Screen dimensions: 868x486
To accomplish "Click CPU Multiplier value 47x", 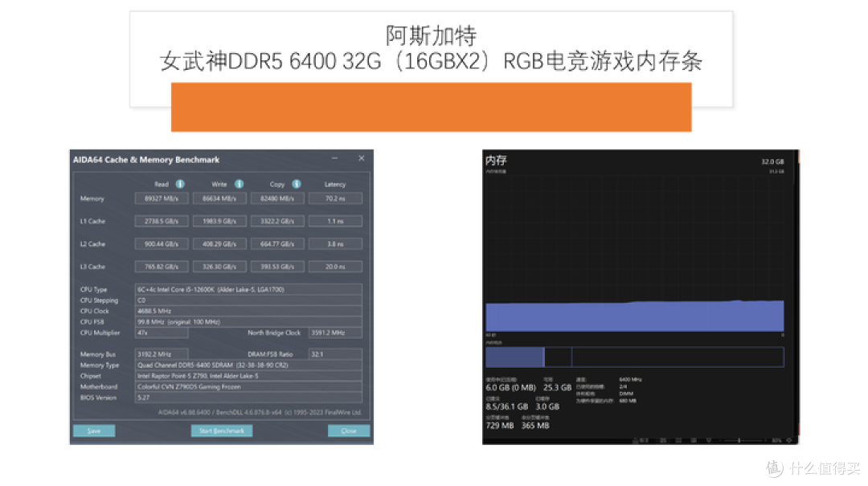I will [x=161, y=333].
